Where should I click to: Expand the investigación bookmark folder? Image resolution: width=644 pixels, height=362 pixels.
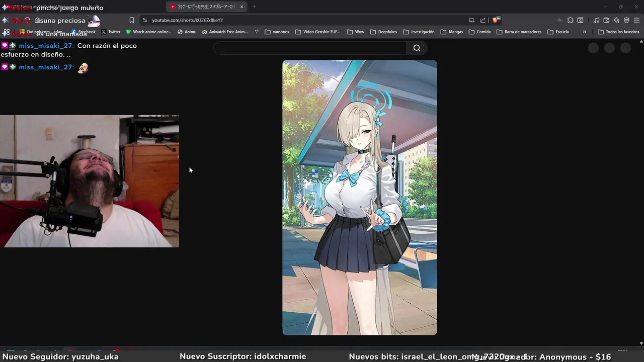click(419, 32)
